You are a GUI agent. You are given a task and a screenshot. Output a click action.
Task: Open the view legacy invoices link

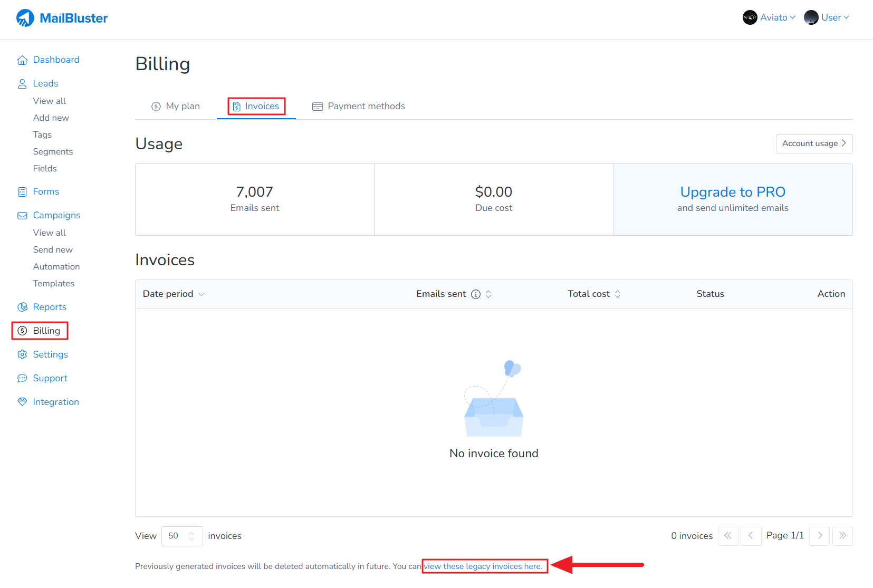coord(483,566)
